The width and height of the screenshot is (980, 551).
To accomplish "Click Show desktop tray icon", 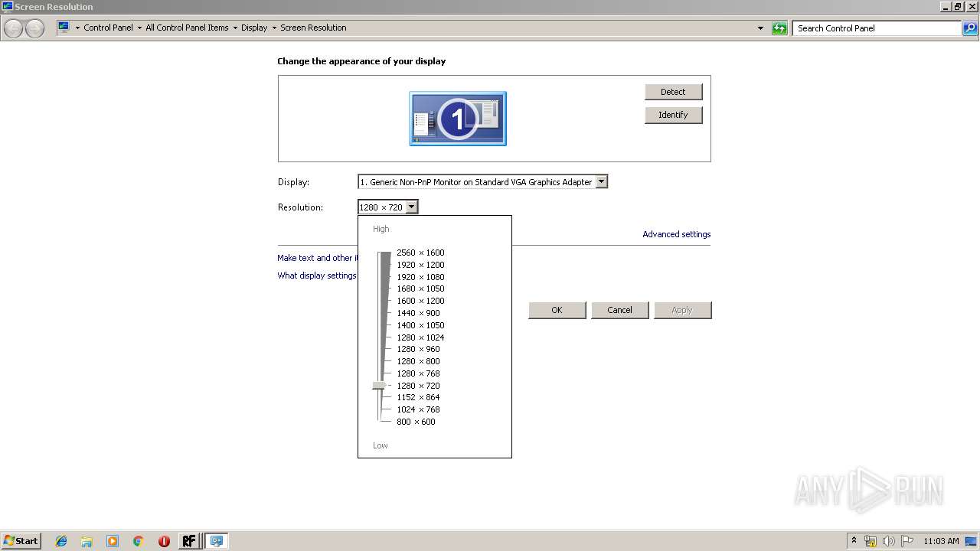I will tap(972, 541).
